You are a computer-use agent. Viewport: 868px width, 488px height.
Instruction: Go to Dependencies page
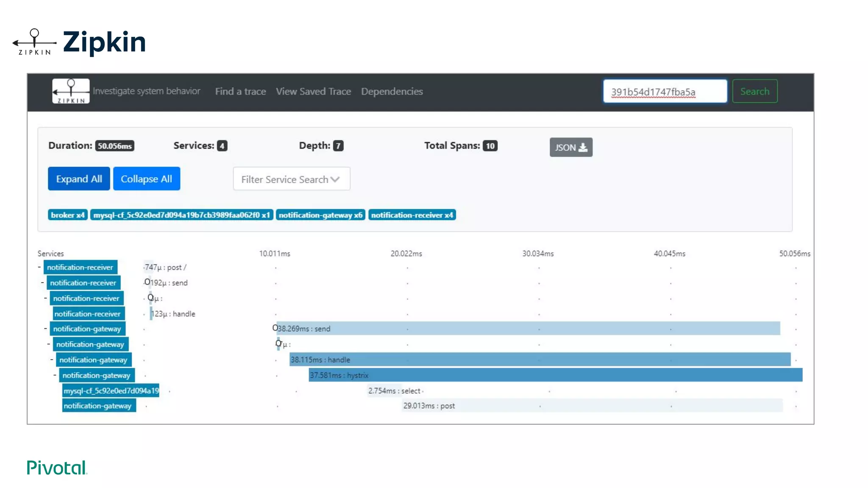pos(392,91)
